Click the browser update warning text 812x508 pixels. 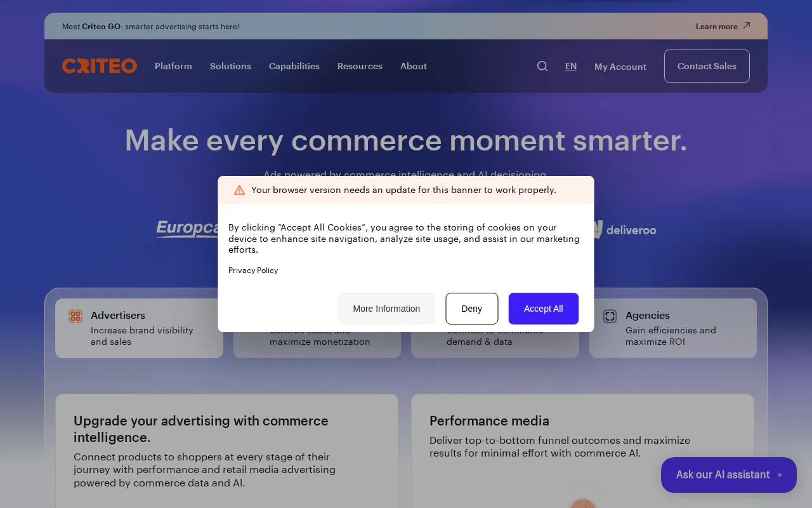[403, 190]
